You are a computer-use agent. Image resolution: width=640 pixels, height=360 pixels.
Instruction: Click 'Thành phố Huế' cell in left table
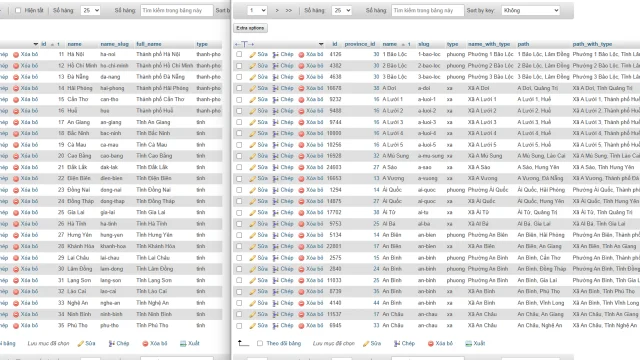tap(155, 111)
